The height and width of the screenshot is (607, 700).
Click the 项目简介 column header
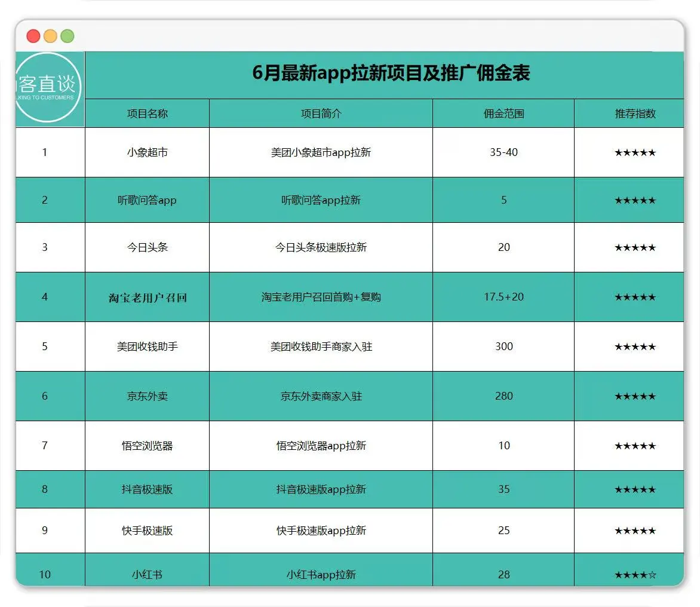click(x=321, y=114)
